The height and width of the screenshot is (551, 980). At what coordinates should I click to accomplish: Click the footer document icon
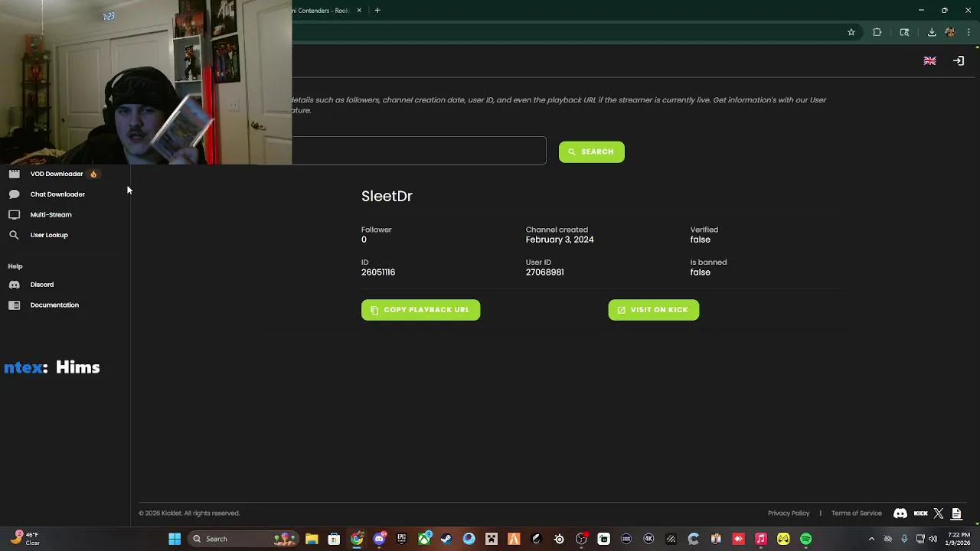pos(957,514)
